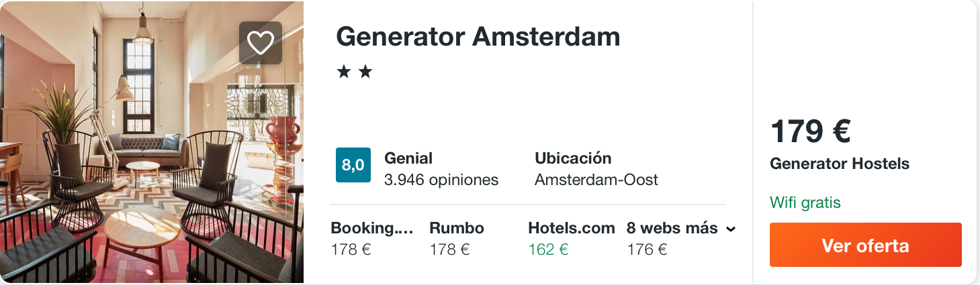Save hotel with the heart icon
Image resolution: width=980 pixels, height=285 pixels.
pyautogui.click(x=261, y=44)
